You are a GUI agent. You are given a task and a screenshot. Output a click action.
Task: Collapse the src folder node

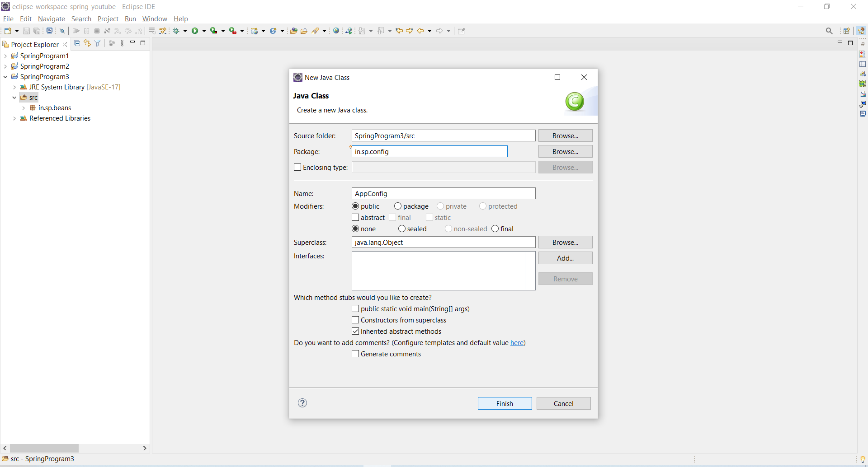pos(14,98)
